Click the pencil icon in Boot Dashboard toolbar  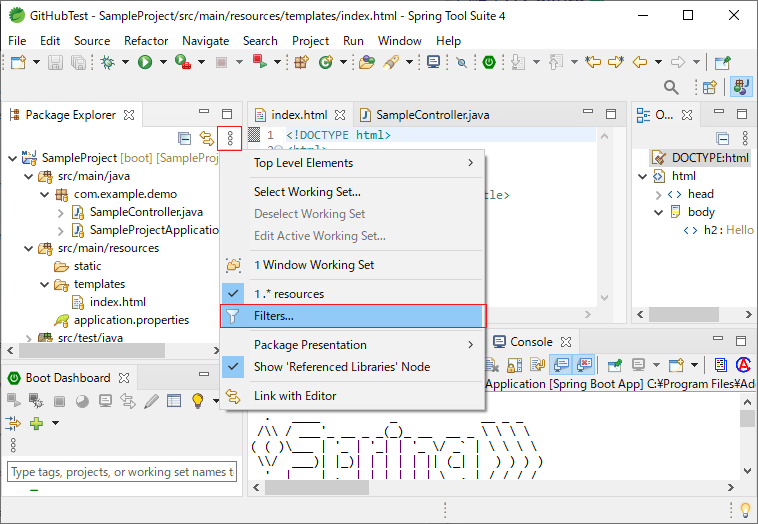click(x=151, y=401)
